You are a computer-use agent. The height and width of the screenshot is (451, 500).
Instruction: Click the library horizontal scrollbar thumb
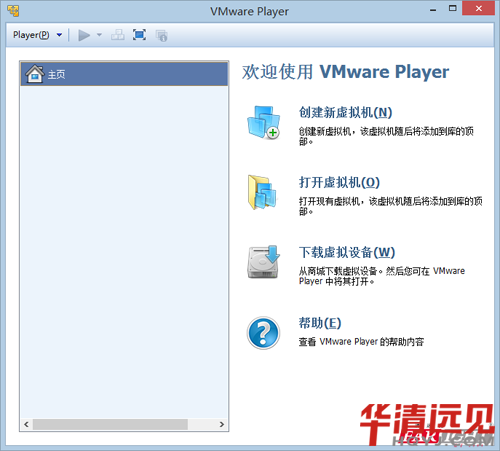pyautogui.click(x=110, y=424)
